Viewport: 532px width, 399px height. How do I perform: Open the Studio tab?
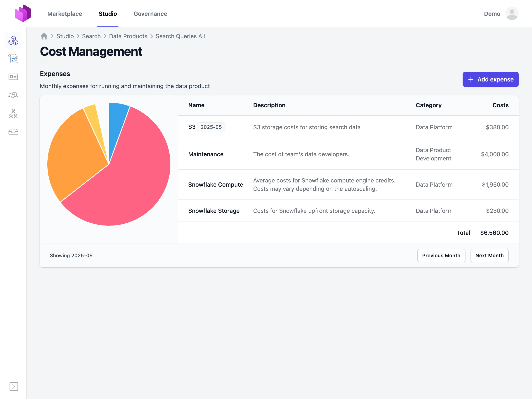108,14
